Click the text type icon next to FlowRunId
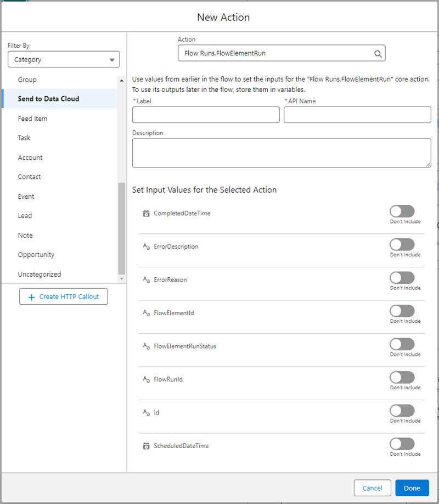 coord(145,379)
